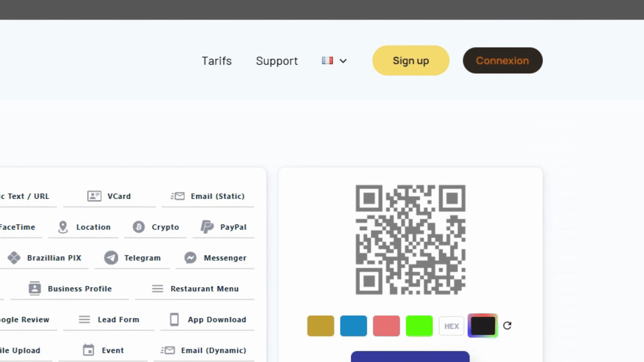644x362 pixels.
Task: Click the Restaurant Menu lines icon
Action: [157, 289]
